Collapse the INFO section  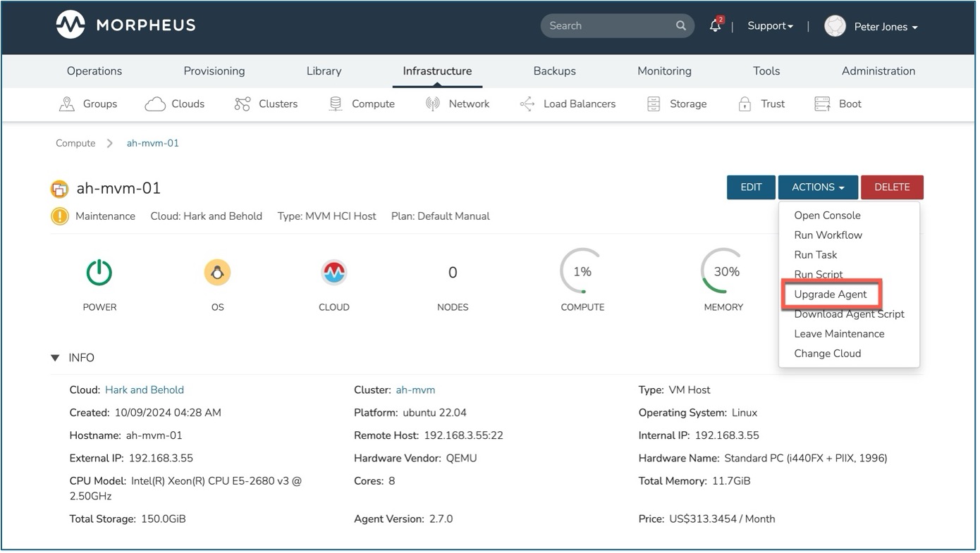tap(55, 357)
